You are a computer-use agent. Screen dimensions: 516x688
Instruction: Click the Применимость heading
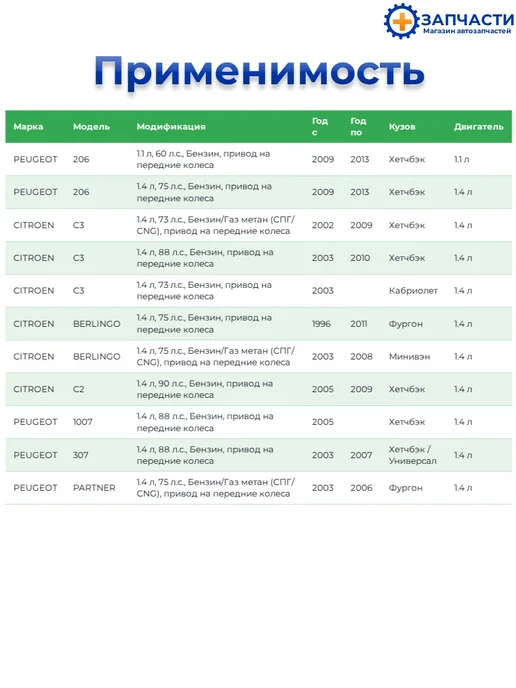tap(259, 71)
